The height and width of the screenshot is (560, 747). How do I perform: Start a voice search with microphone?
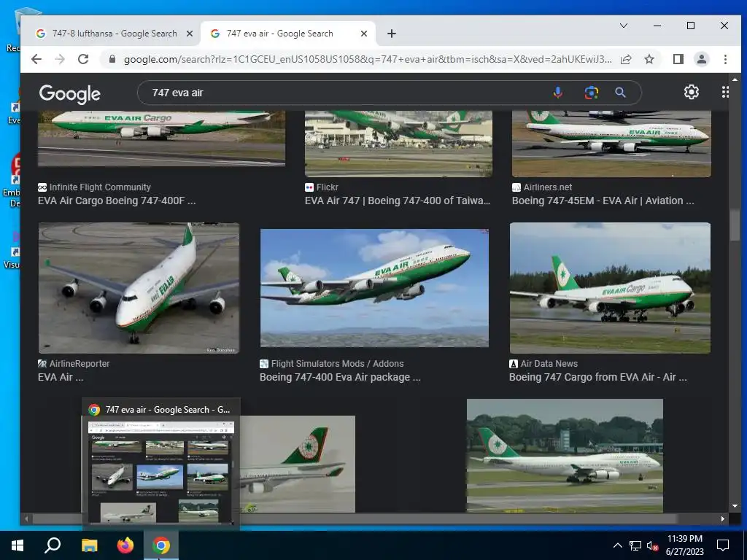coord(557,93)
